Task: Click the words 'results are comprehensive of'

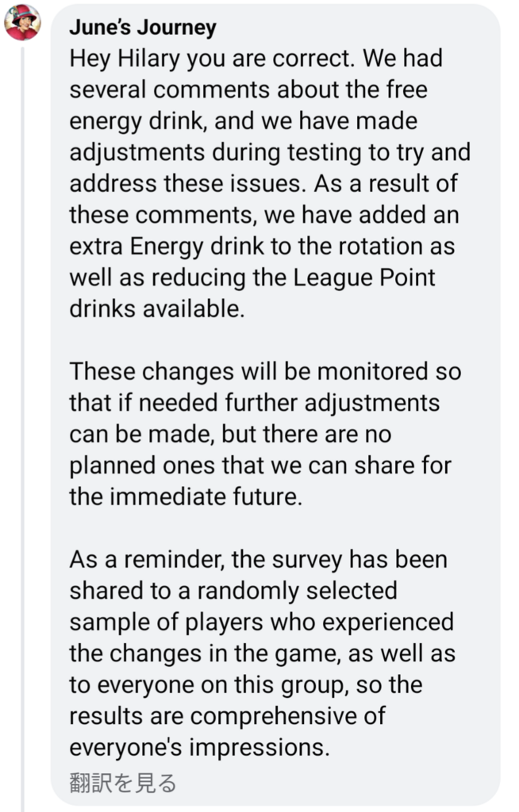Action: (x=227, y=716)
